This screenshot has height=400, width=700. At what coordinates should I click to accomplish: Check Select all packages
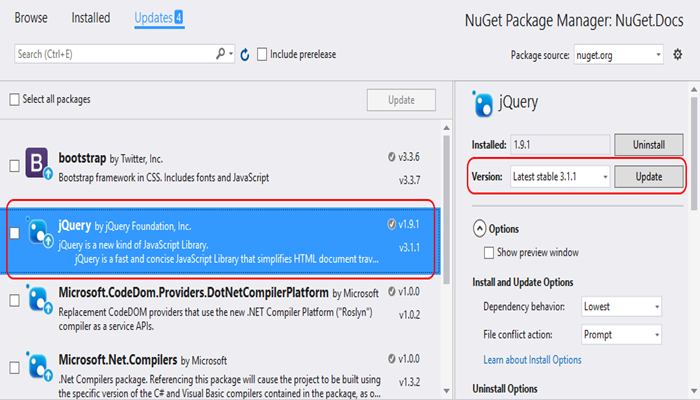[14, 99]
